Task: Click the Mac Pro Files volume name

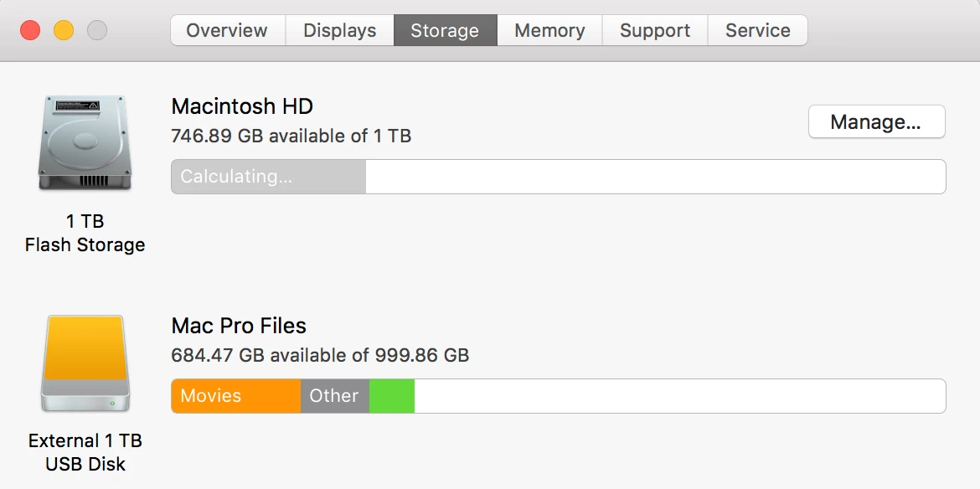Action: click(x=239, y=326)
